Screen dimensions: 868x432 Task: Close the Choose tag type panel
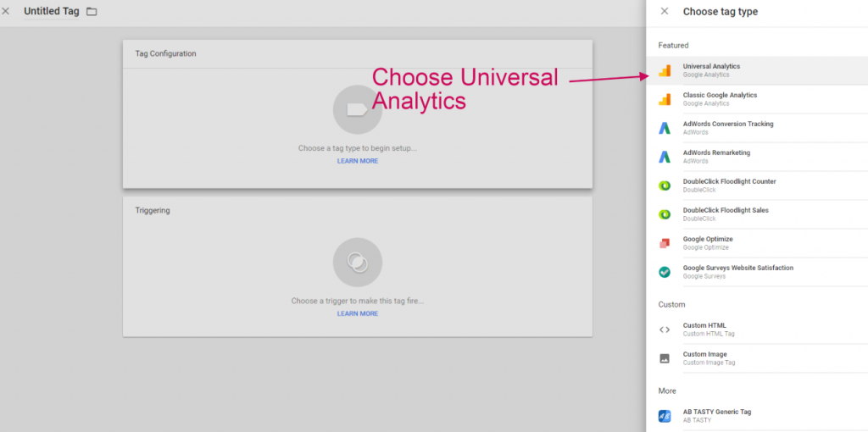tap(665, 11)
